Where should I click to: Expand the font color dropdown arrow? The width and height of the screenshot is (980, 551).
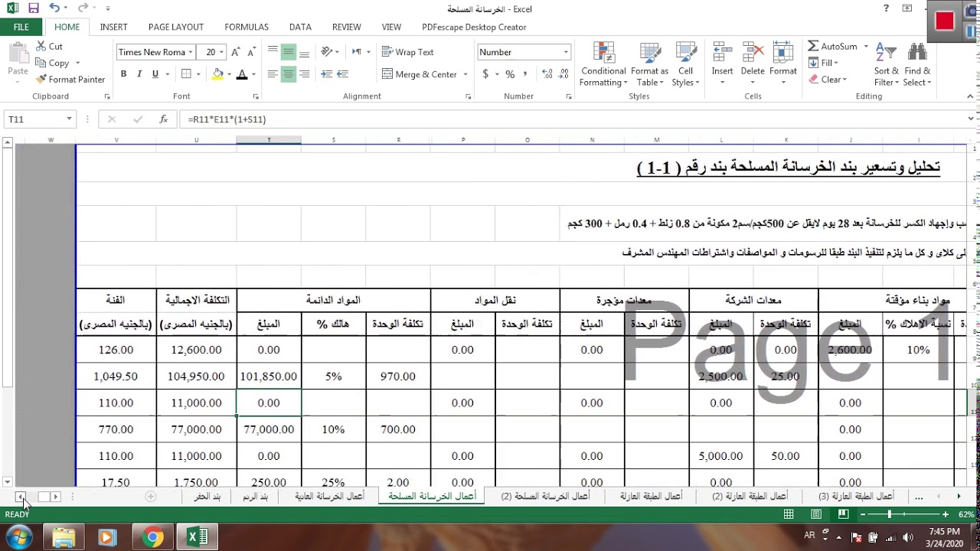(253, 74)
